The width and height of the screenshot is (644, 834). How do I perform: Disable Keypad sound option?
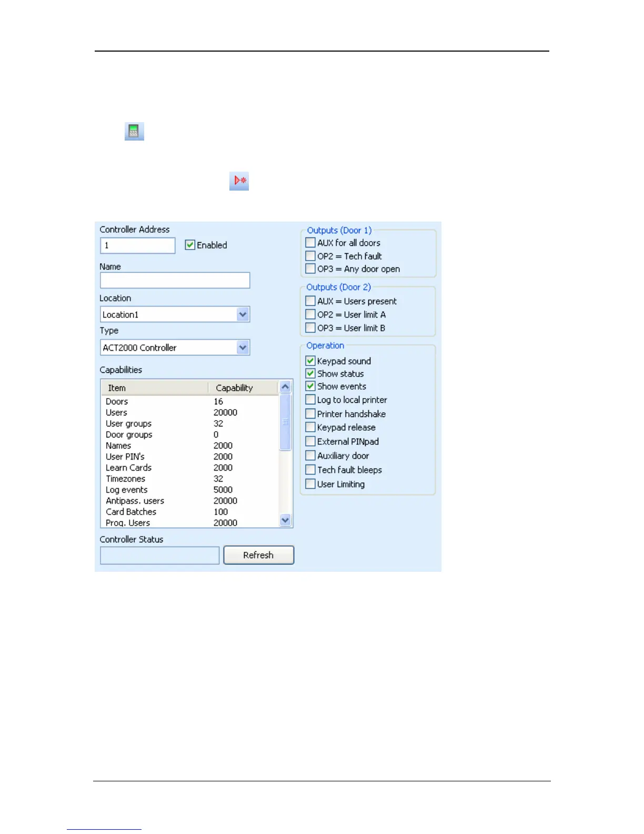coord(310,361)
